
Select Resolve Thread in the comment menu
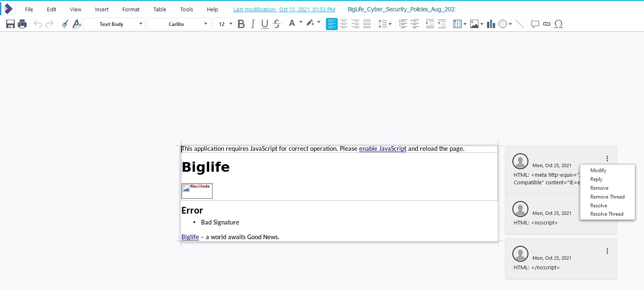pyautogui.click(x=607, y=214)
